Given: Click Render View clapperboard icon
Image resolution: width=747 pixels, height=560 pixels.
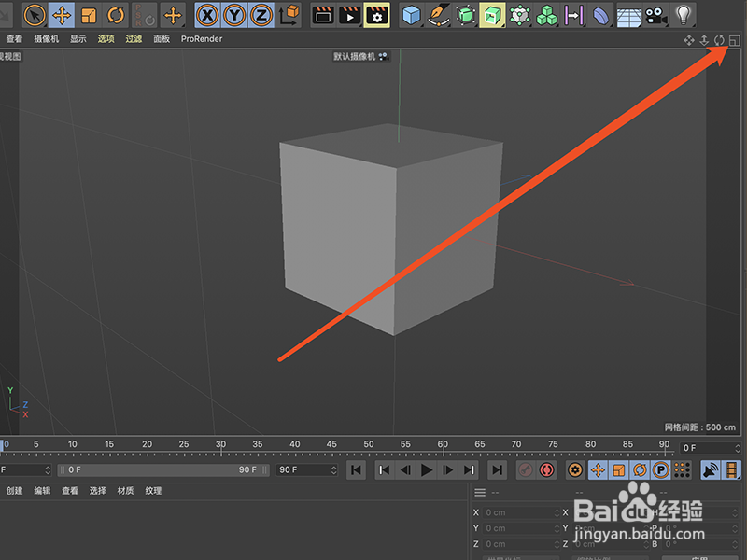Looking at the screenshot, I should (323, 15).
